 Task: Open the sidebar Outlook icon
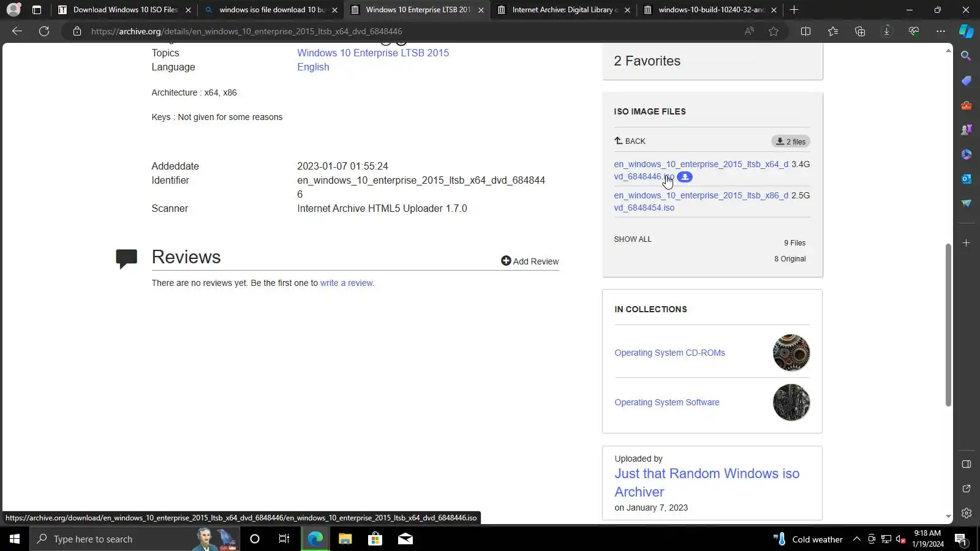point(967,179)
